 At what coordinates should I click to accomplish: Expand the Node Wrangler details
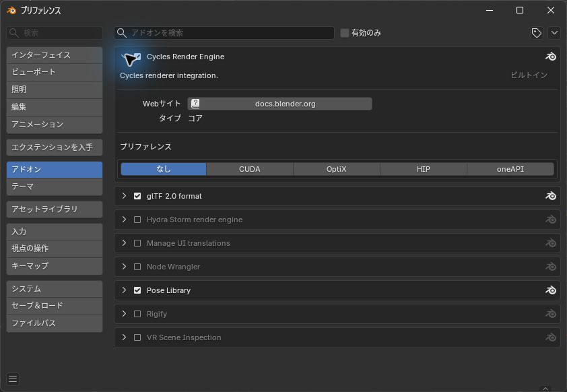pyautogui.click(x=124, y=267)
